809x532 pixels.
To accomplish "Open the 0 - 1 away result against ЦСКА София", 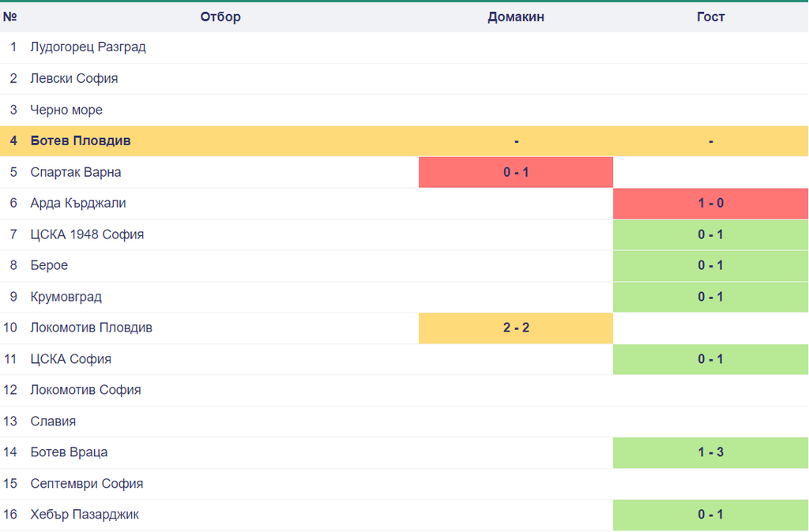I will 710,359.
